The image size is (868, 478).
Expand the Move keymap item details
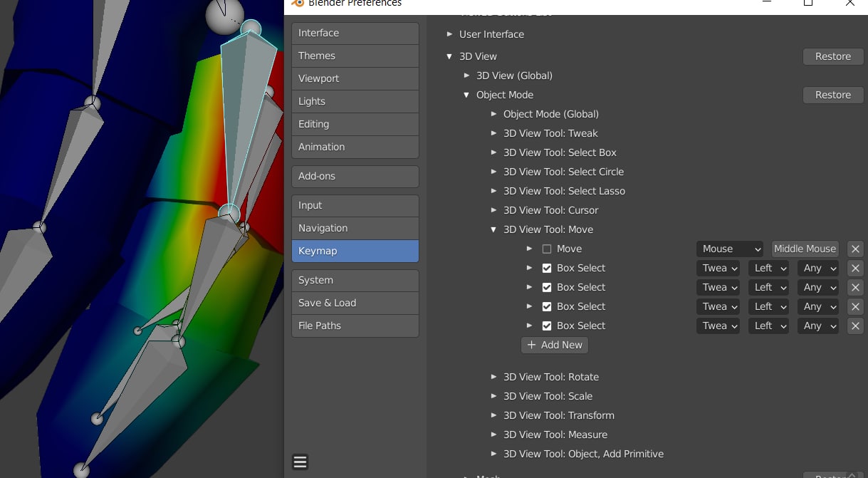point(529,249)
